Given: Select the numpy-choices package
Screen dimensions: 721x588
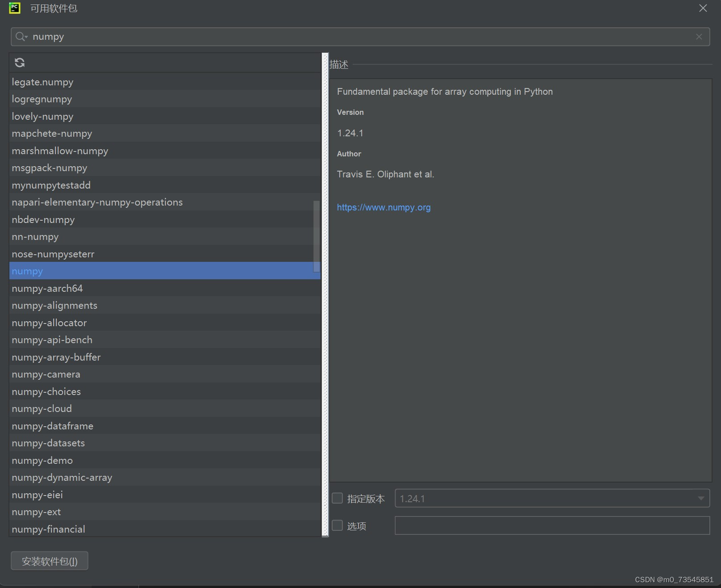Looking at the screenshot, I should pos(164,391).
